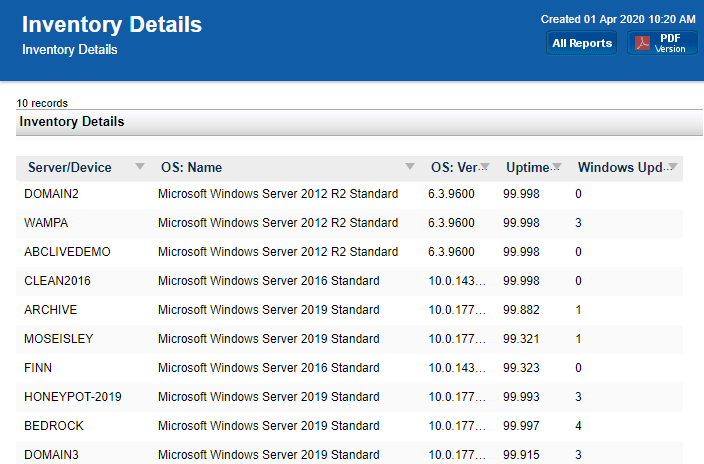Image resolution: width=704 pixels, height=464 pixels.
Task: Sort by OS: Name column header
Action: pos(191,167)
